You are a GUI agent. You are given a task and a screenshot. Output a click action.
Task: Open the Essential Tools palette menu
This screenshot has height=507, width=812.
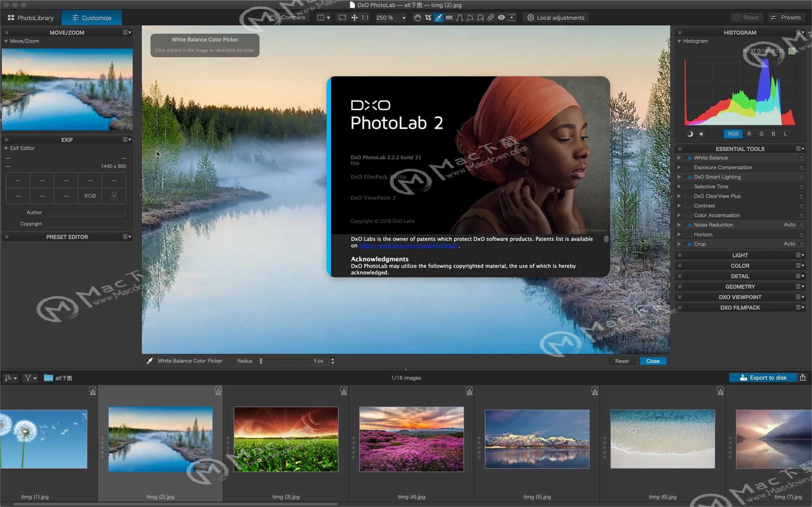[800, 149]
